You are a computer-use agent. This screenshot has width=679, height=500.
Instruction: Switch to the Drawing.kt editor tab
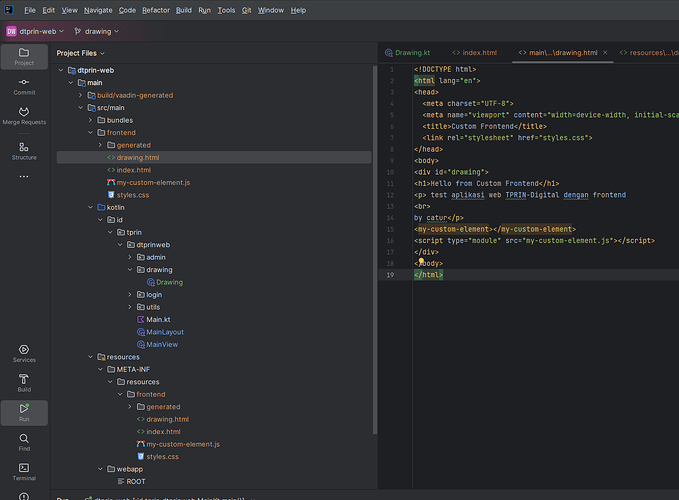pos(409,52)
